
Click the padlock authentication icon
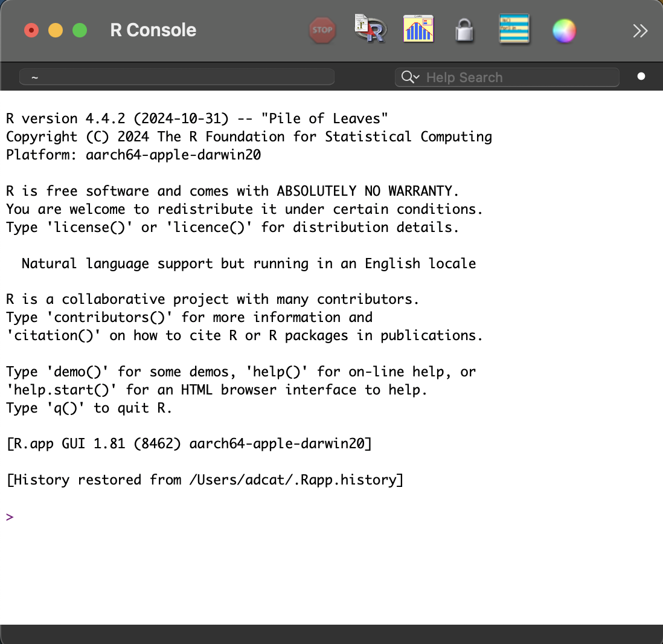click(x=464, y=30)
